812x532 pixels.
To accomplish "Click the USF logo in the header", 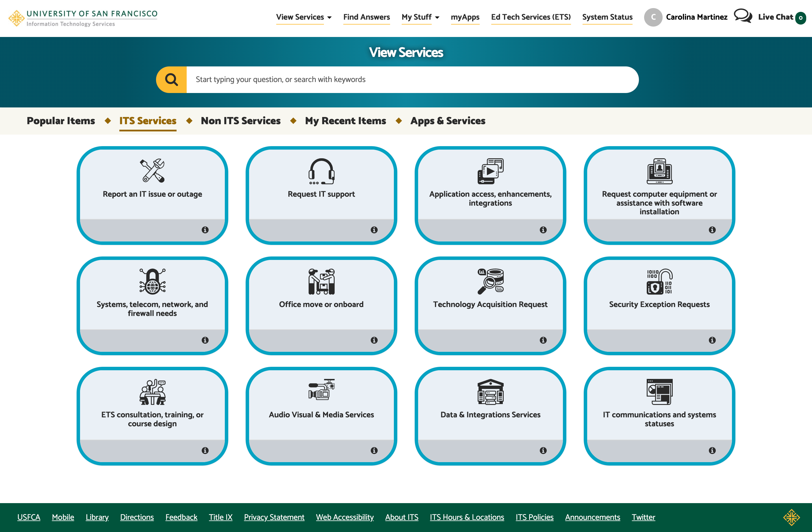I will pyautogui.click(x=83, y=18).
